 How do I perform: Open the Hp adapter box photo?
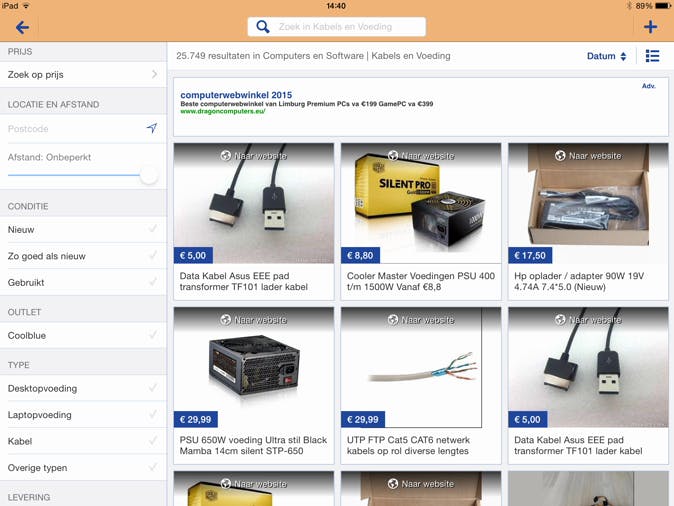click(588, 203)
